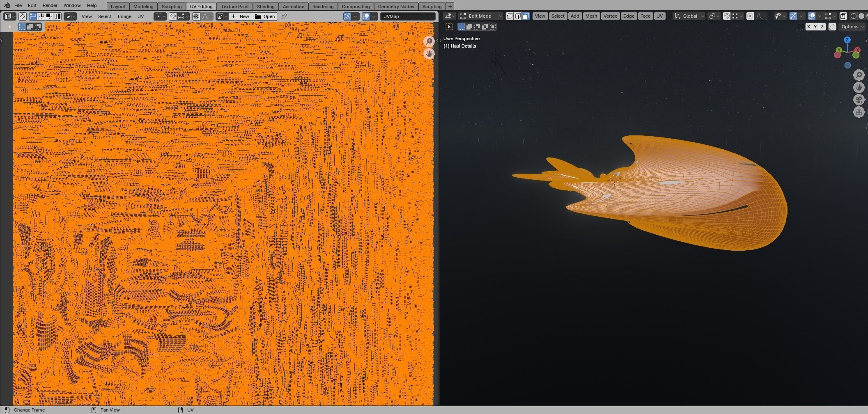Toggle show gizmo in 3D viewport
868x414 pixels.
pyautogui.click(x=793, y=16)
